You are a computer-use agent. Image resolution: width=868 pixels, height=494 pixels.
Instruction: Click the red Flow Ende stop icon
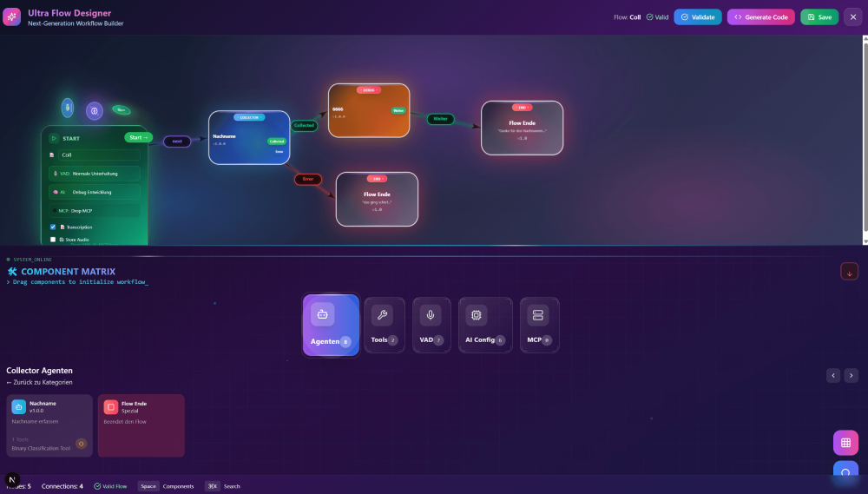(x=111, y=406)
